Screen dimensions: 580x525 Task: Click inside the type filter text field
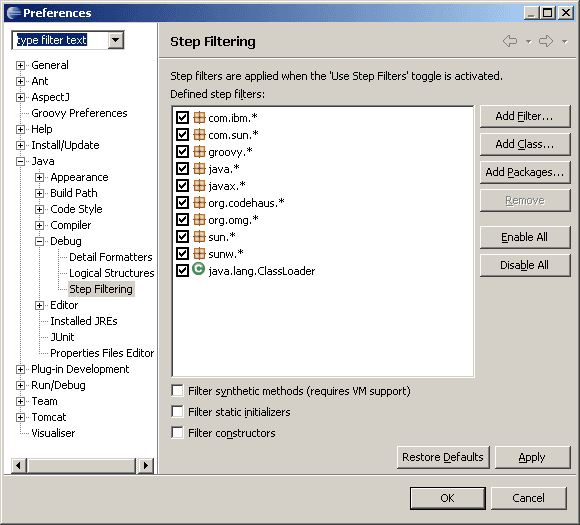coord(61,40)
